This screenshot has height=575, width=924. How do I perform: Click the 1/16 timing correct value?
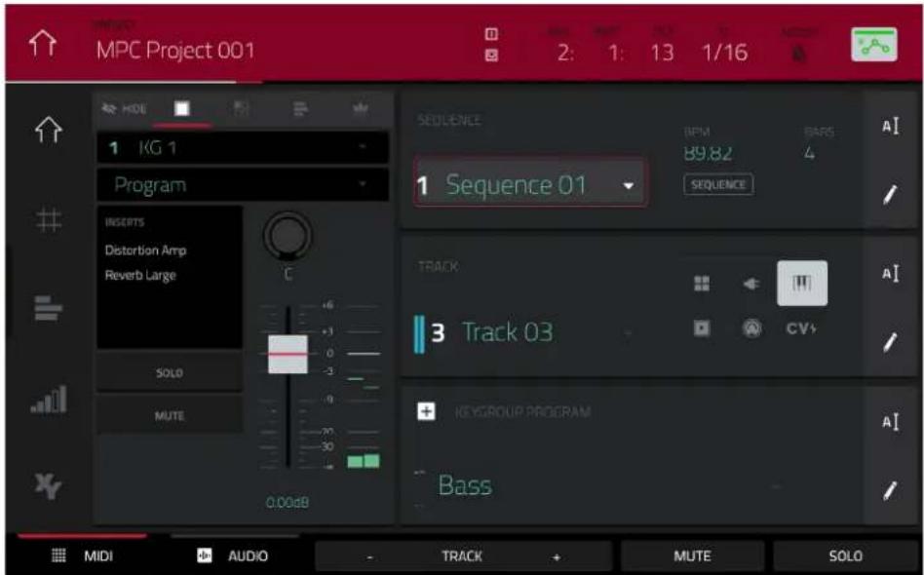click(724, 53)
